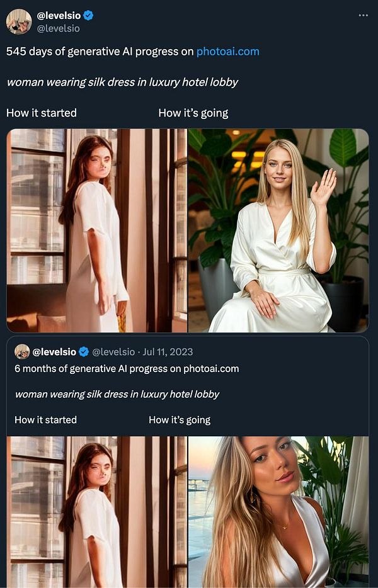Image resolution: width=378 pixels, height=588 pixels.
Task: Click '545 days of generative AI progress' text
Action: pyautogui.click(x=100, y=52)
